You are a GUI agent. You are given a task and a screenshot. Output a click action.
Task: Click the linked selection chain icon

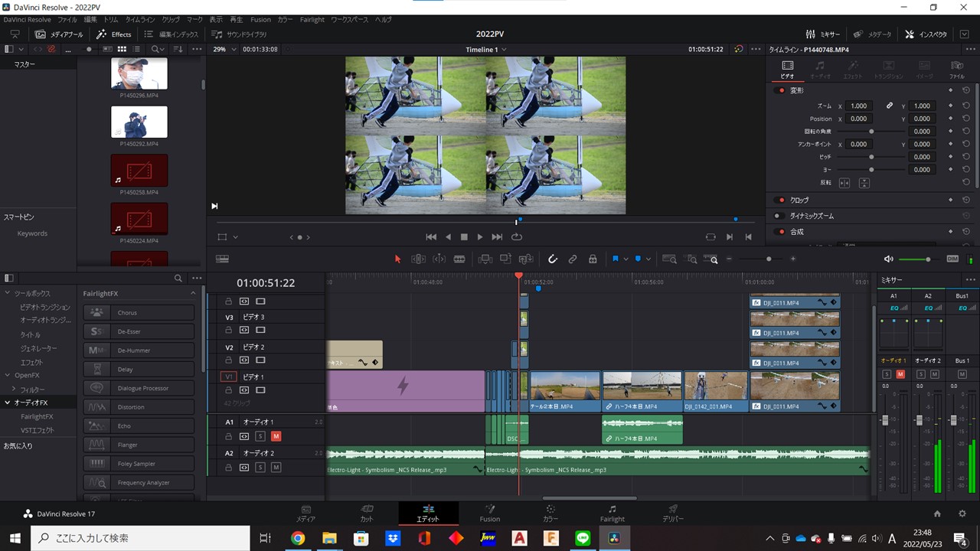pos(572,259)
